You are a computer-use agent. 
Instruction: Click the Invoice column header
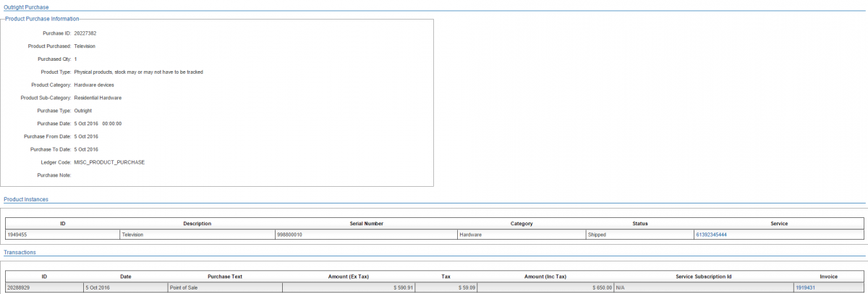829,277
